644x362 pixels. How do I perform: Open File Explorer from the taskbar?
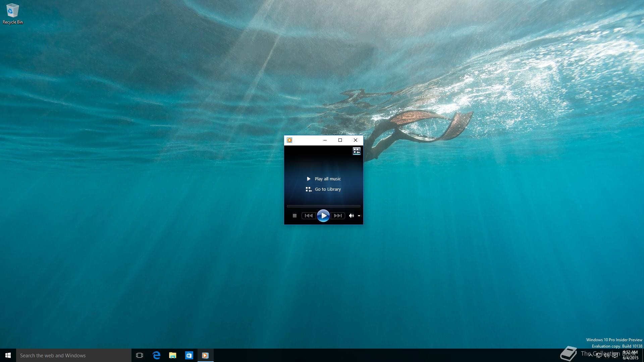click(x=172, y=355)
